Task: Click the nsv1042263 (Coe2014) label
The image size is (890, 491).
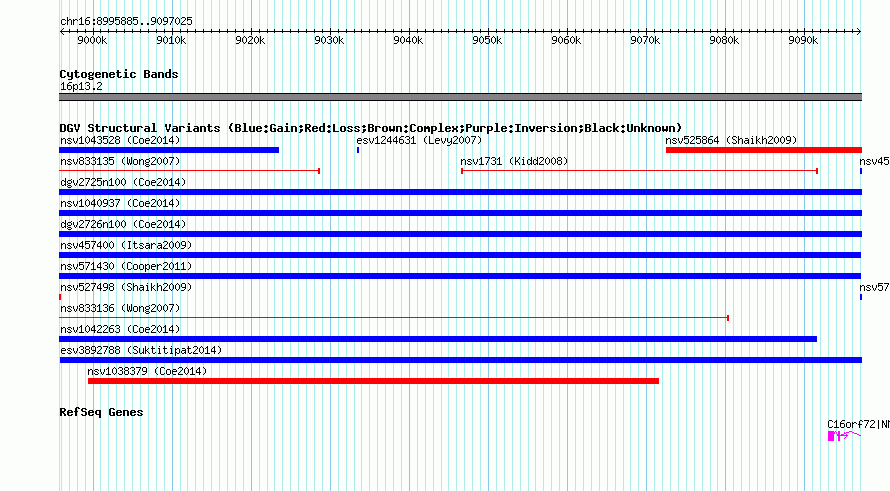Action: [120, 329]
